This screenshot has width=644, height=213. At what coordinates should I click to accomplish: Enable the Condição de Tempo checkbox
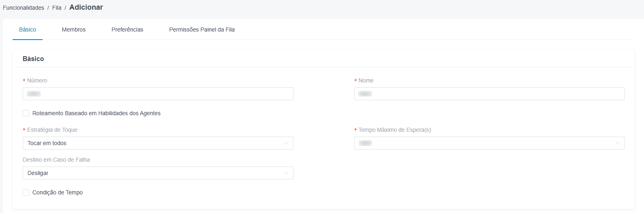click(x=26, y=192)
